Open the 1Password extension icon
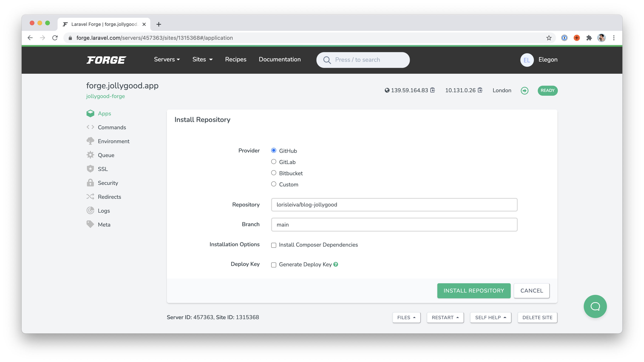 click(564, 38)
